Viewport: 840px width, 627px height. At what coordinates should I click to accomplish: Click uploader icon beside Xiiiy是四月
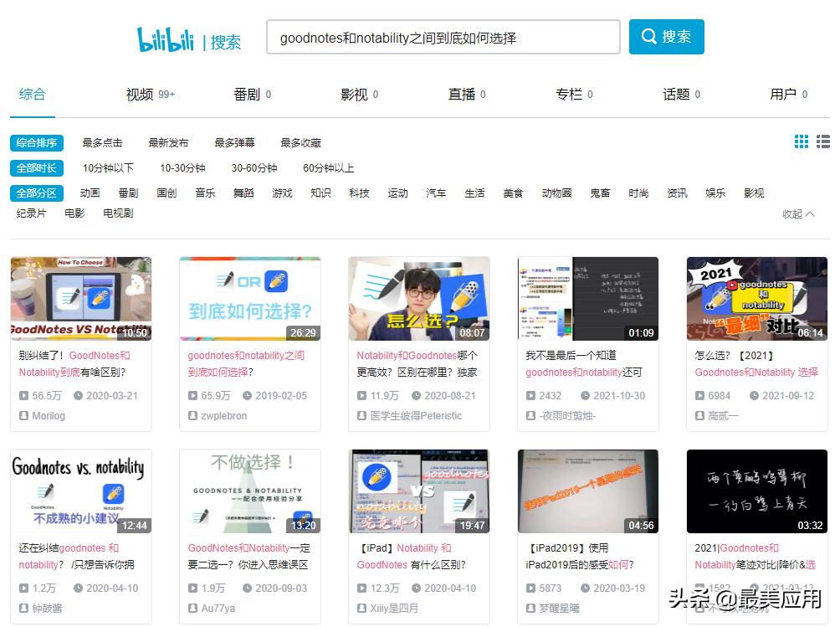(361, 609)
